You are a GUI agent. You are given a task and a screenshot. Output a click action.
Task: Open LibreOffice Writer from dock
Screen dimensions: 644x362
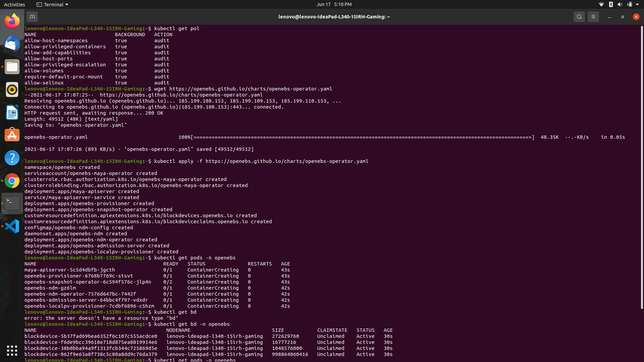tap(12, 112)
